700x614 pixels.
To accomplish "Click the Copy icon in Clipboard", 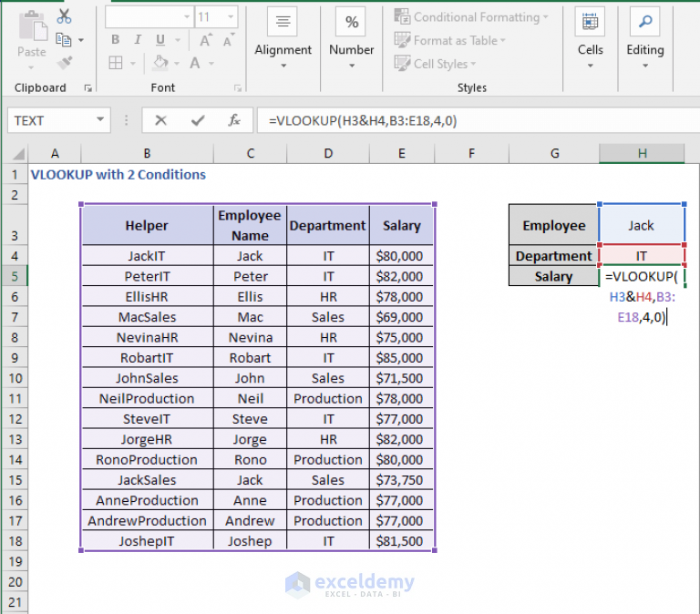I will (x=64, y=39).
